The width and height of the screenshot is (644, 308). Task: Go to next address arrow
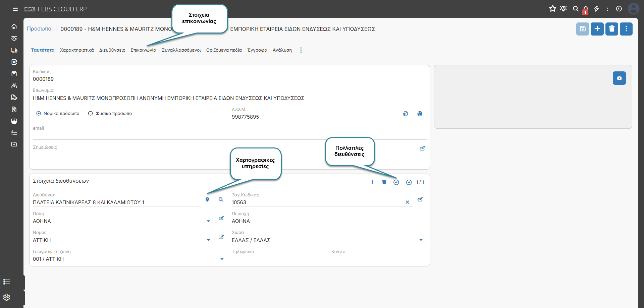pyautogui.click(x=409, y=182)
